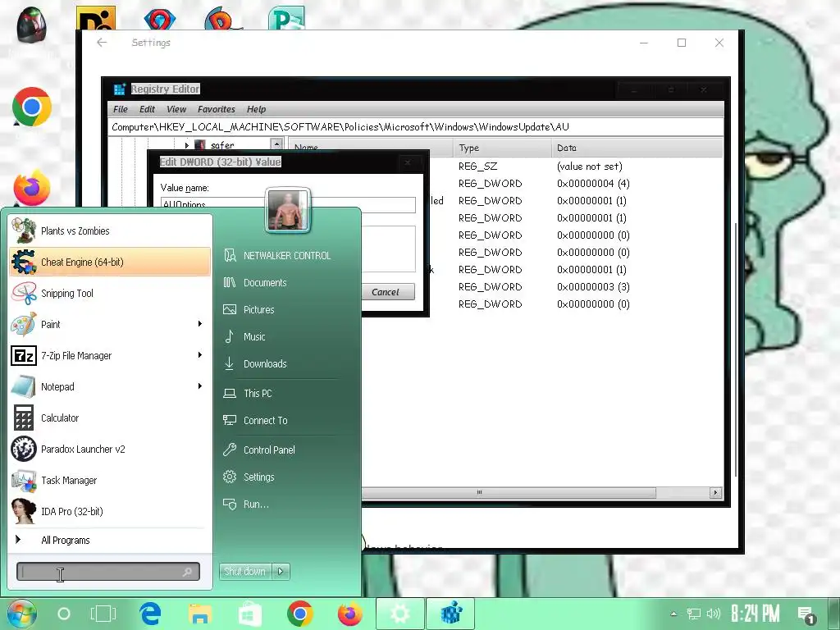Click the Start menu search box
This screenshot has height=630, width=840.
(x=107, y=572)
